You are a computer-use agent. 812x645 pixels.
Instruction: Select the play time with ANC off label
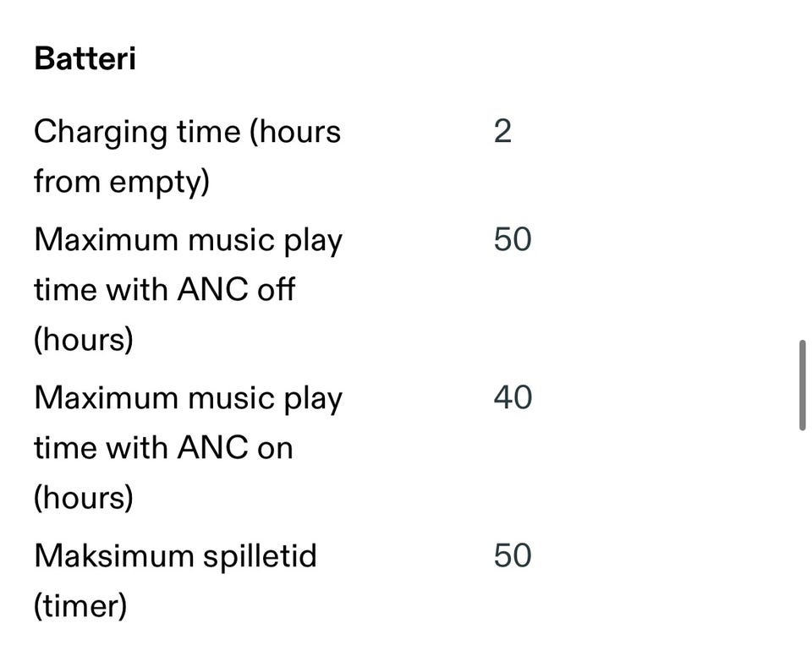pyautogui.click(x=188, y=289)
